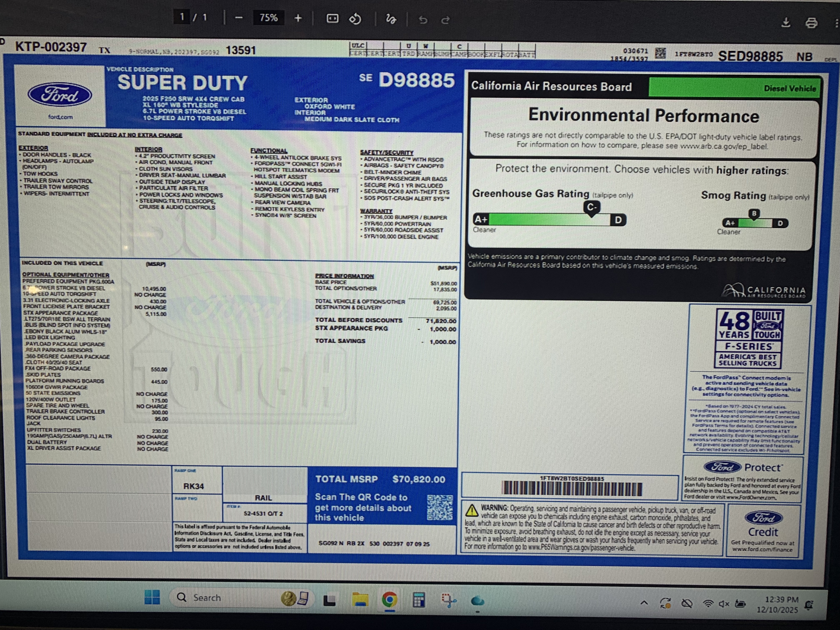Click the ford.com link under the logo
This screenshot has height=630, width=840.
pos(60,117)
